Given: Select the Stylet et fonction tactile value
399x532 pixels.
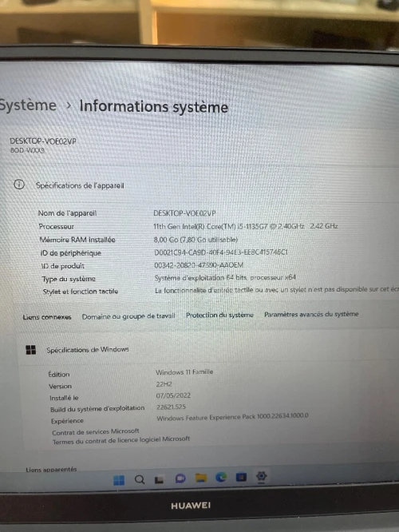Looking at the screenshot, I should pos(277,290).
